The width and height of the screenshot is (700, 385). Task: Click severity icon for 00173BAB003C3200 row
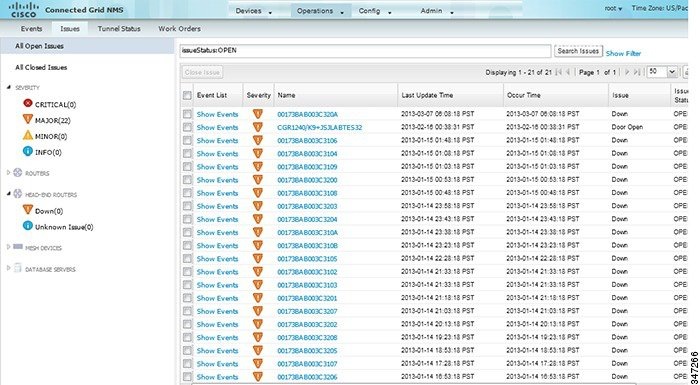pos(258,180)
